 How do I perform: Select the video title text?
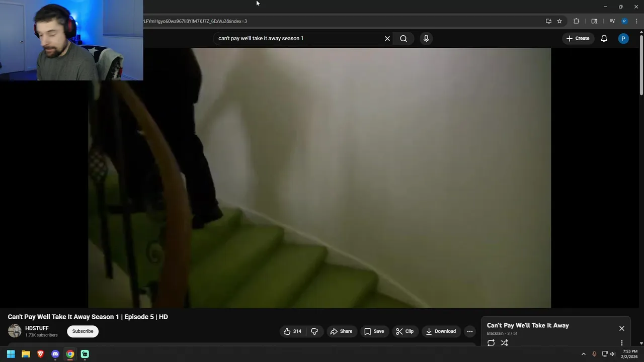point(88,317)
